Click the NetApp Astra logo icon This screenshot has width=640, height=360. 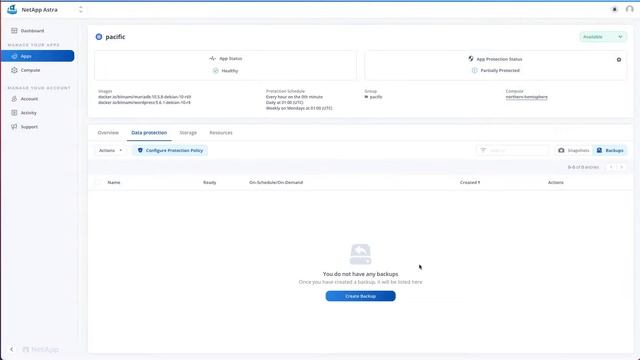click(12, 9)
